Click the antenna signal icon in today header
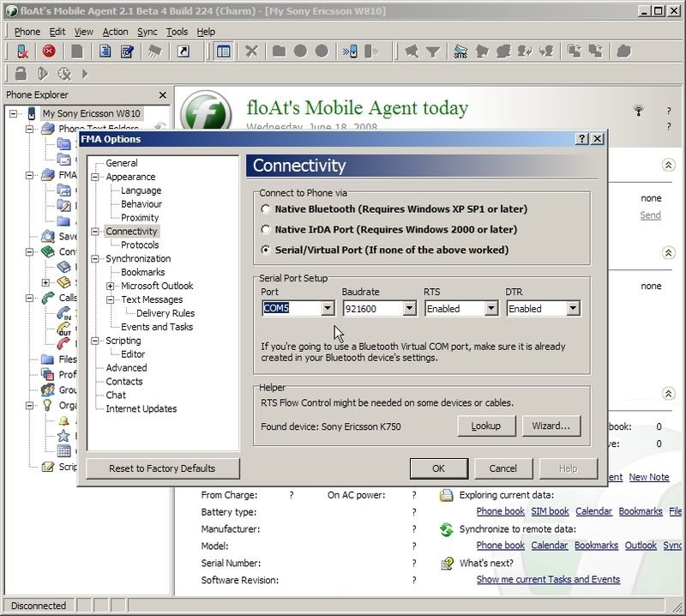This screenshot has width=686, height=616. (x=638, y=111)
